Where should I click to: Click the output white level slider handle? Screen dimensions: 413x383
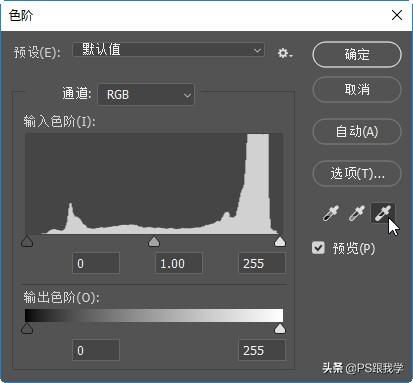pyautogui.click(x=280, y=328)
